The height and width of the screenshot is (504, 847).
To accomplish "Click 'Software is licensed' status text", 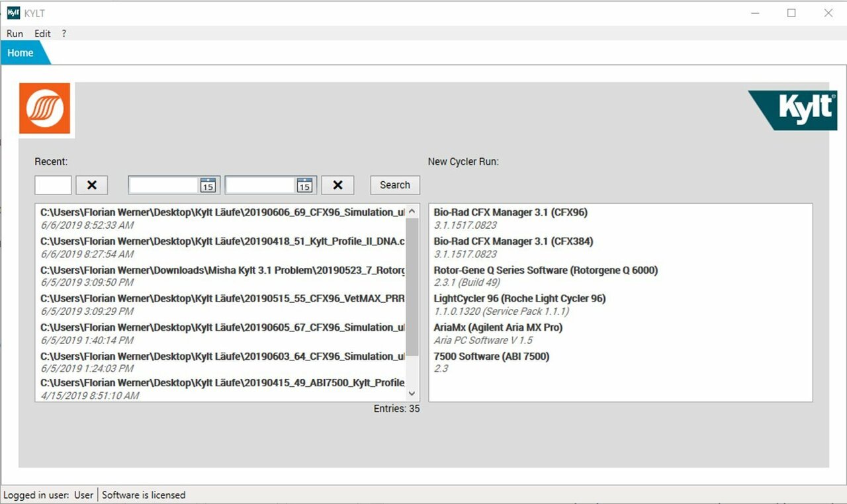I will [x=144, y=495].
